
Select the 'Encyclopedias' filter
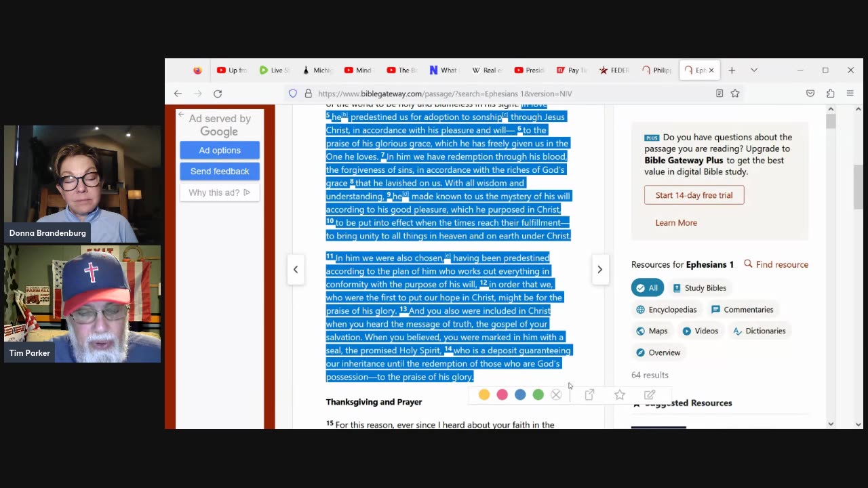666,310
